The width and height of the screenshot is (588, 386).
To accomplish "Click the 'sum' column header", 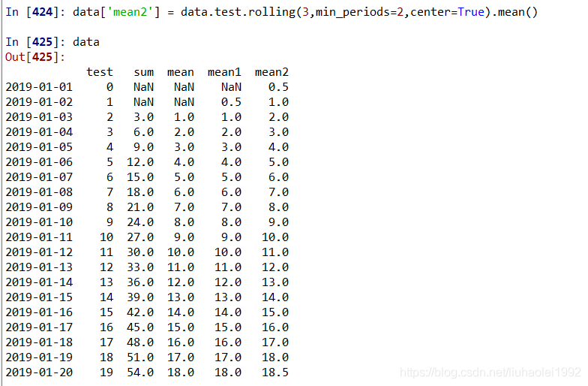I will click(x=144, y=72).
